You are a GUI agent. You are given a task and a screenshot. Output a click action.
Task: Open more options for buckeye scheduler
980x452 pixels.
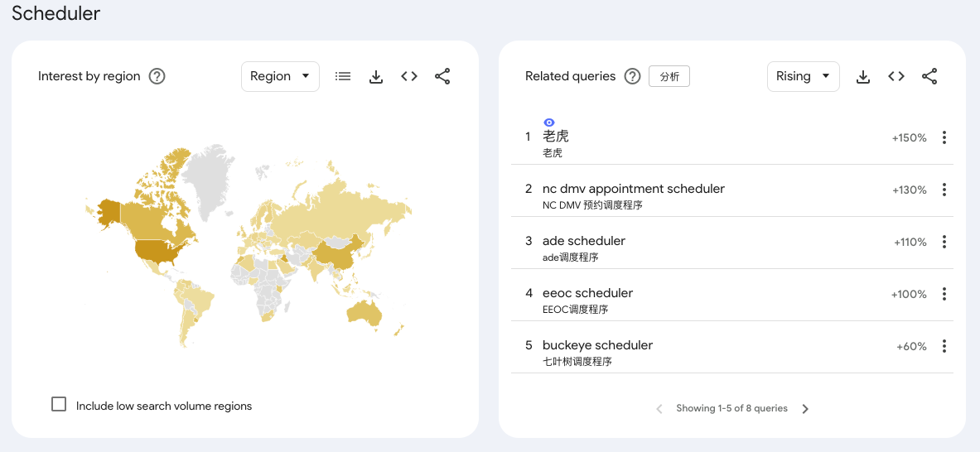pyautogui.click(x=944, y=346)
